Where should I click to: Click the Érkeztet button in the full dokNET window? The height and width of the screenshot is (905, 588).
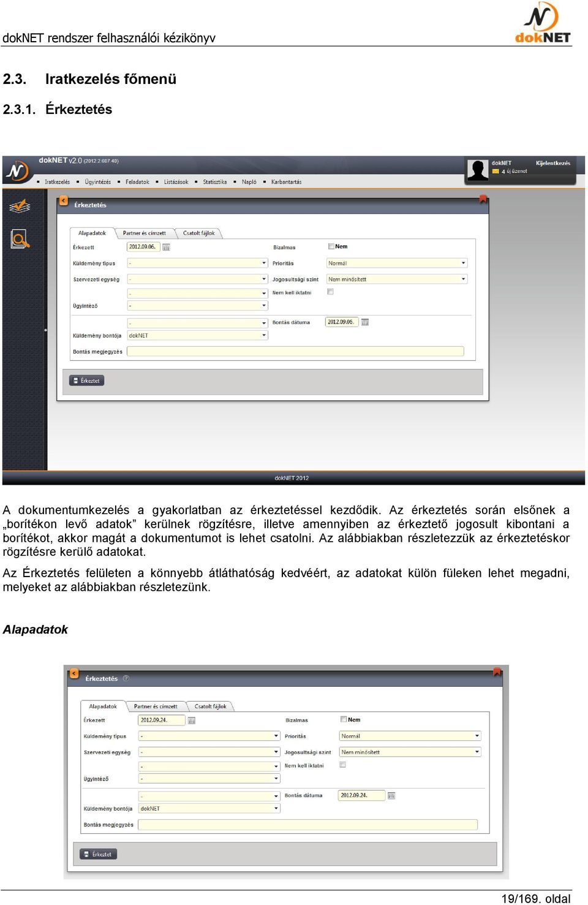point(86,381)
